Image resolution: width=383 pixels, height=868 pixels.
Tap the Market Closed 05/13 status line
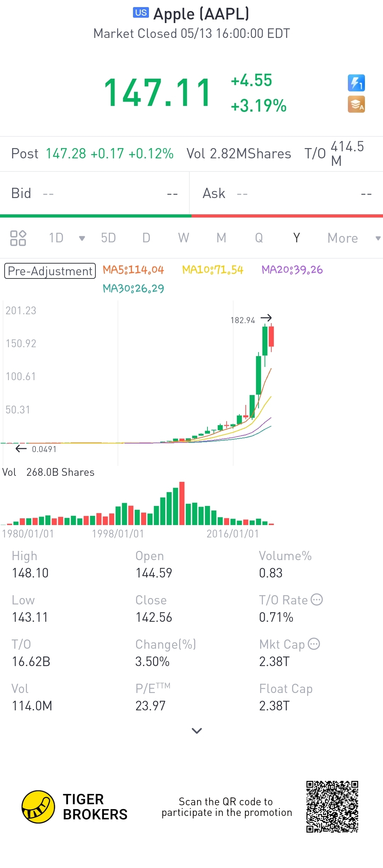[191, 34]
